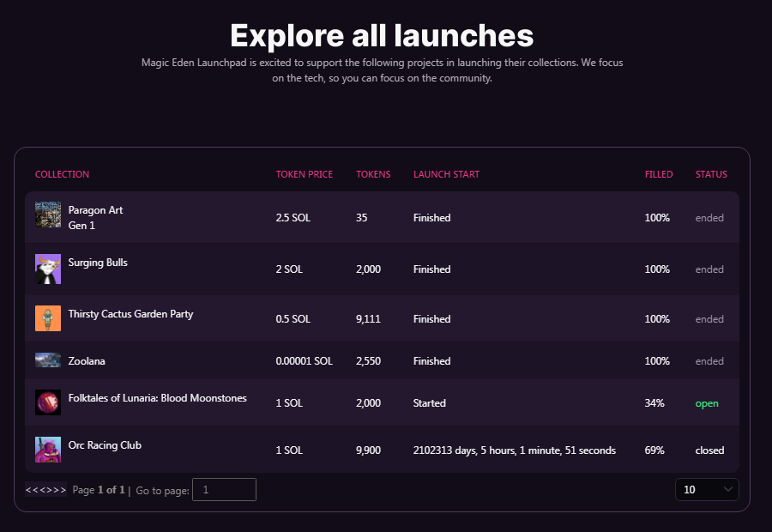
Task: Select the 34% filled value
Action: tap(654, 403)
